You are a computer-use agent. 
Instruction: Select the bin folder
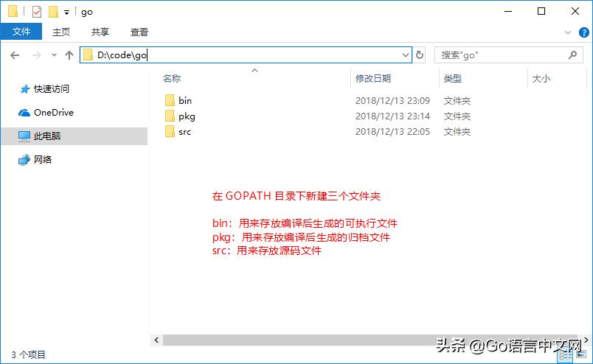click(185, 100)
